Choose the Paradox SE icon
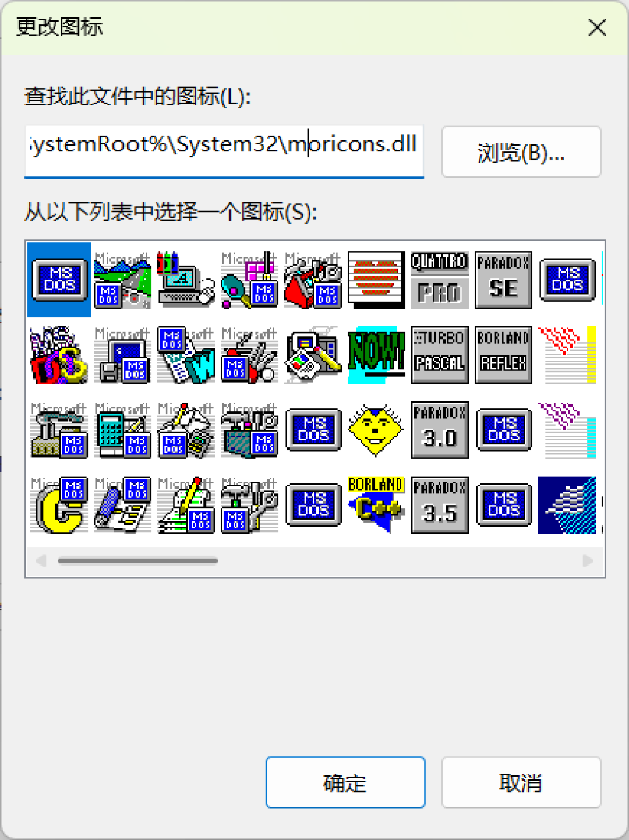The height and width of the screenshot is (840, 629). coord(504,280)
